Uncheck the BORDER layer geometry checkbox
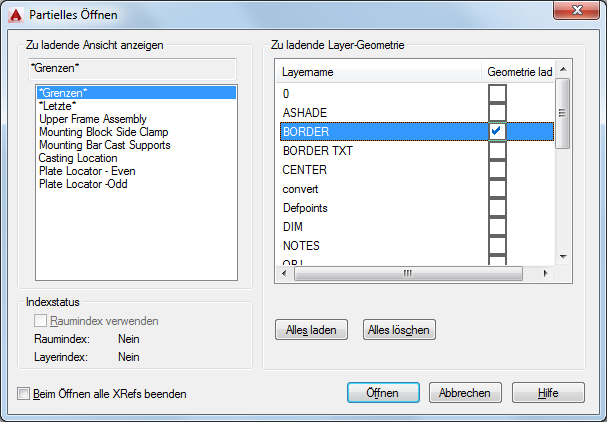 click(x=497, y=131)
